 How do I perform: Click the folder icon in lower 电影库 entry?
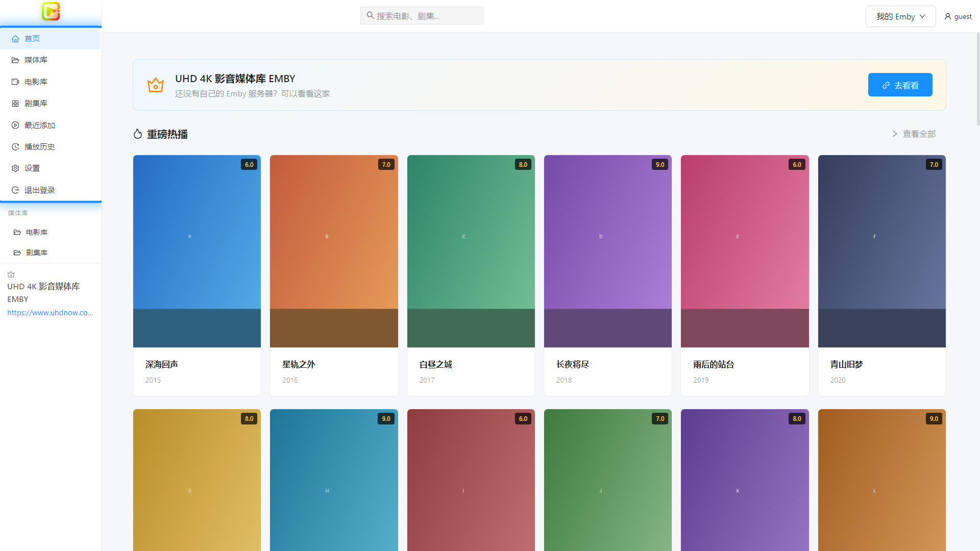click(x=17, y=232)
